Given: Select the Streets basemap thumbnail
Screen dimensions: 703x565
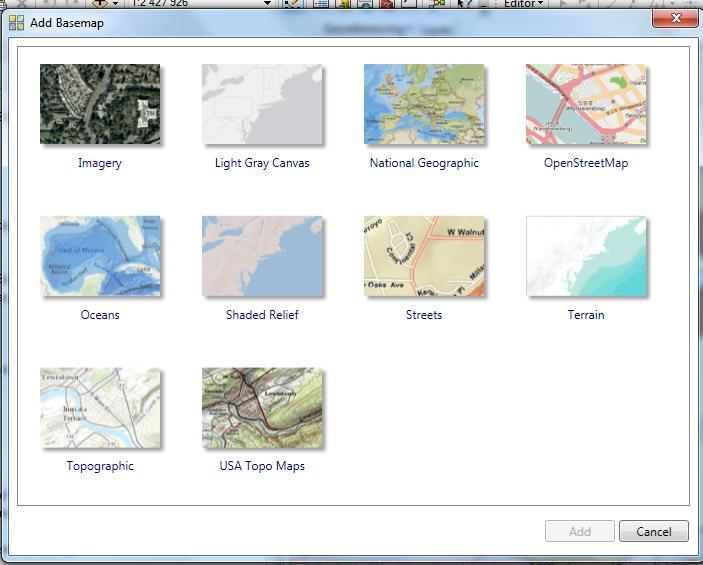Looking at the screenshot, I should tap(424, 256).
